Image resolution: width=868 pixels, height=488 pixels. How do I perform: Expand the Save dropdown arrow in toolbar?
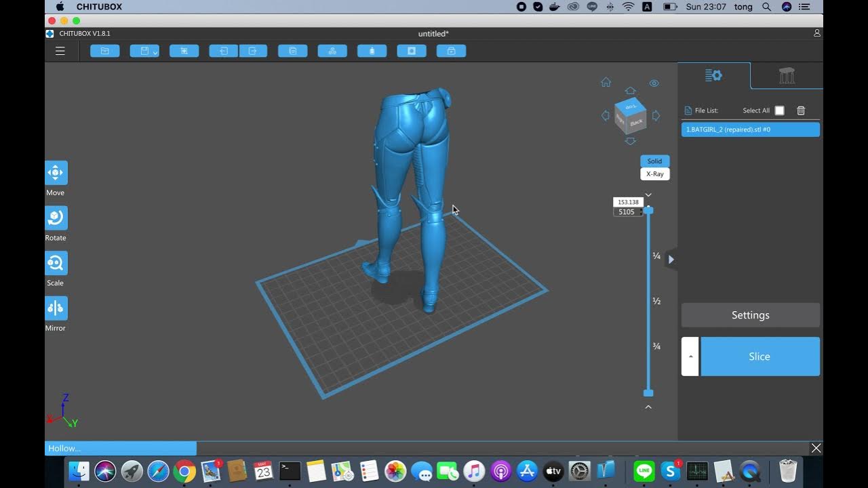pyautogui.click(x=156, y=52)
